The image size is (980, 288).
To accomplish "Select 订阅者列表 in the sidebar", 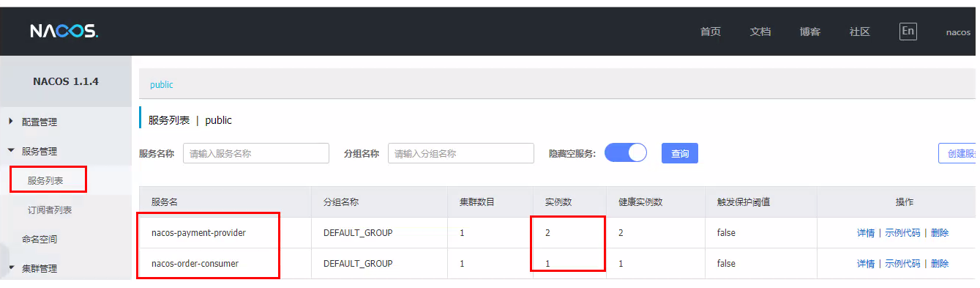I will [x=50, y=210].
